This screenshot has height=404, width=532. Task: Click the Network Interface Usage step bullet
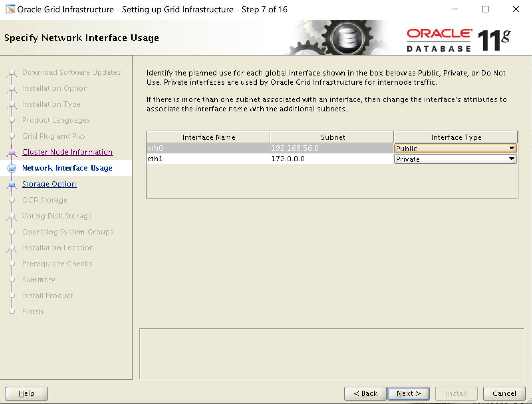tap(12, 168)
